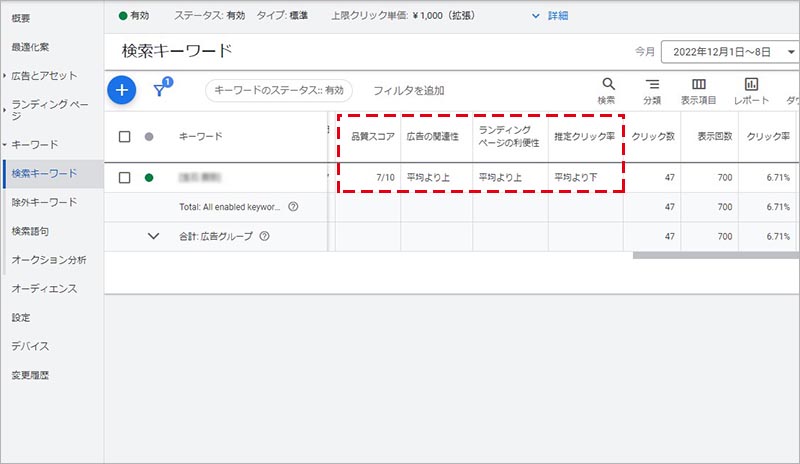Open the 表示項目 columns icon
Screen dimensions: 800x464
point(699,86)
